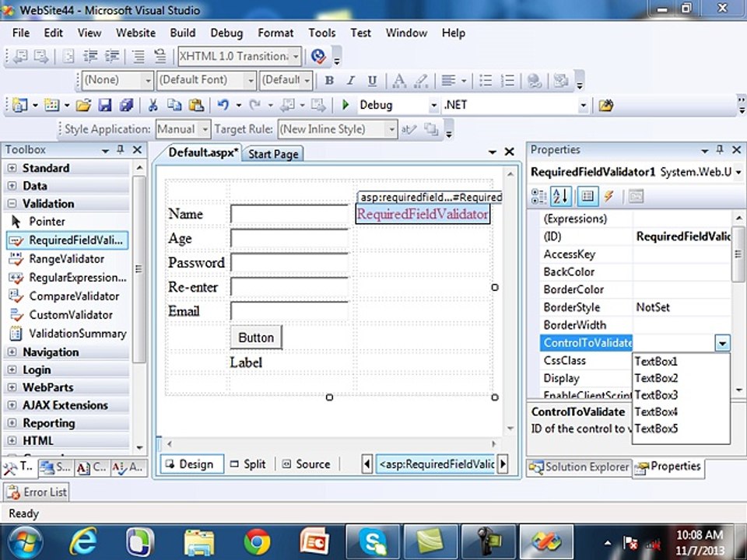
Task: Click the Paste clipboard icon
Action: tap(196, 105)
